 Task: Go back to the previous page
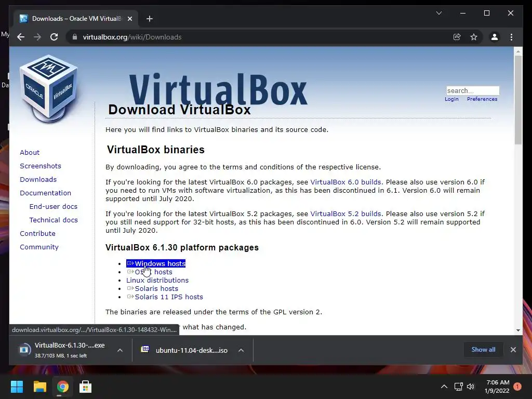click(21, 37)
